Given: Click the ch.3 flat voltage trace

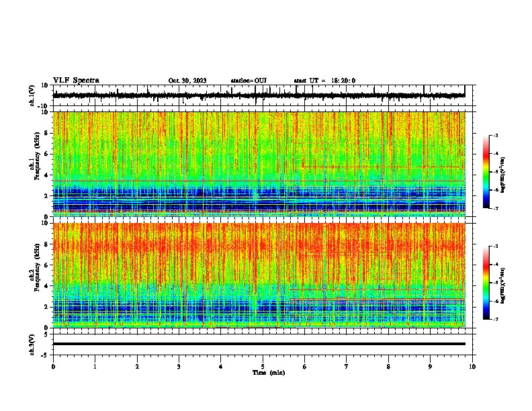Looking at the screenshot, I should click(259, 344).
